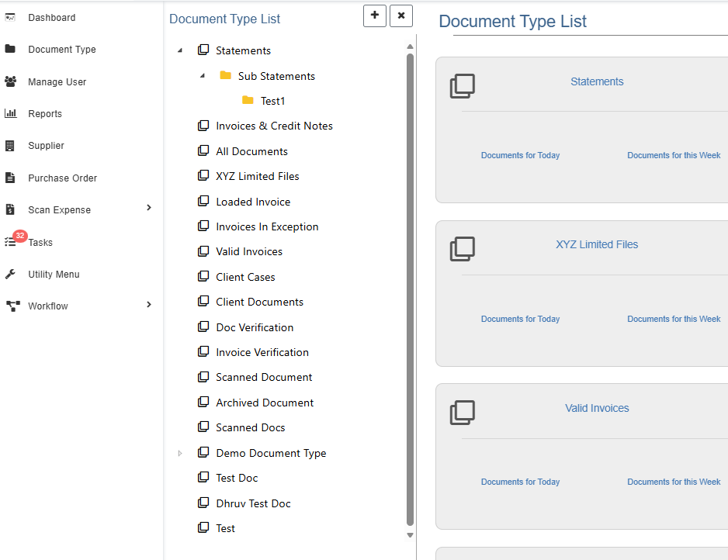Click the Sub Statements yellow folder icon
The image size is (728, 560).
(226, 75)
